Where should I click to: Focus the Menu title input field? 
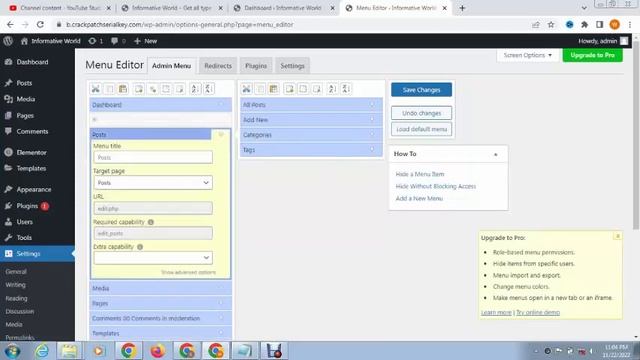point(153,157)
